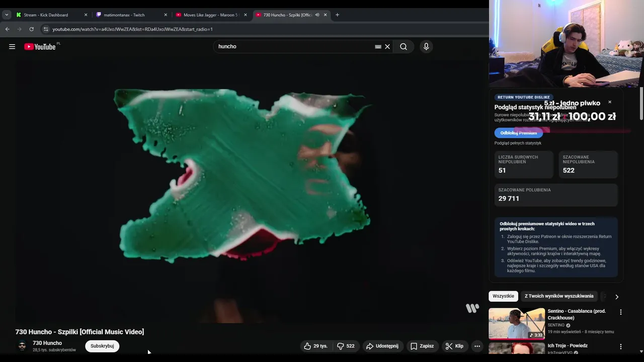Screen dimensions: 644x362
Task: Click the Return YouTube Dislike badge
Action: [x=524, y=97]
